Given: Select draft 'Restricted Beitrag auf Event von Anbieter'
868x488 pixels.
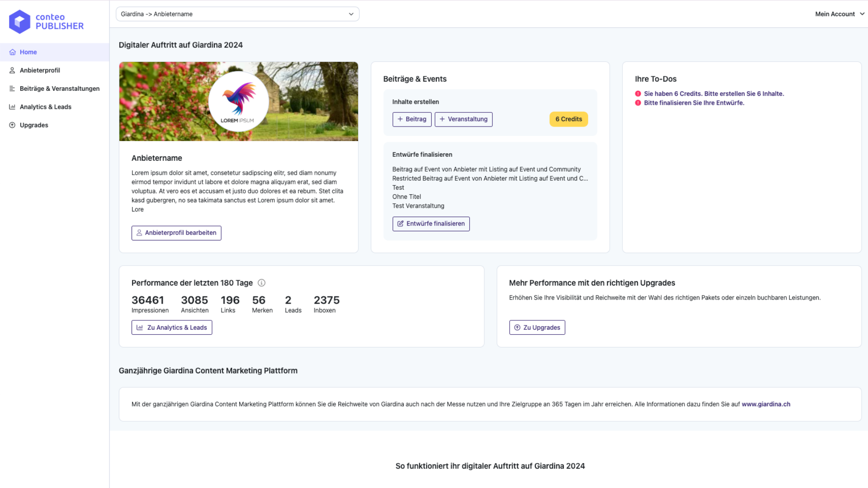Looking at the screenshot, I should click(490, 178).
